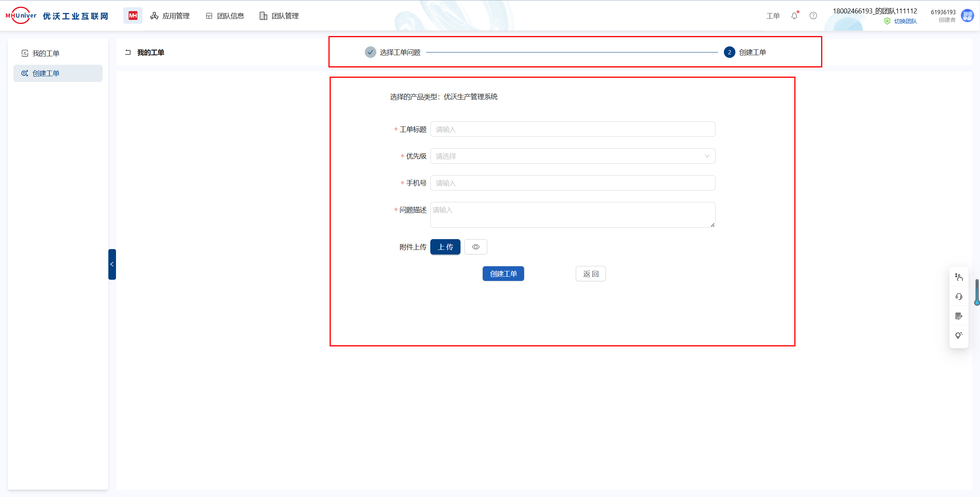Open 团队管理 menu item
This screenshot has width=980, height=497.
[279, 16]
